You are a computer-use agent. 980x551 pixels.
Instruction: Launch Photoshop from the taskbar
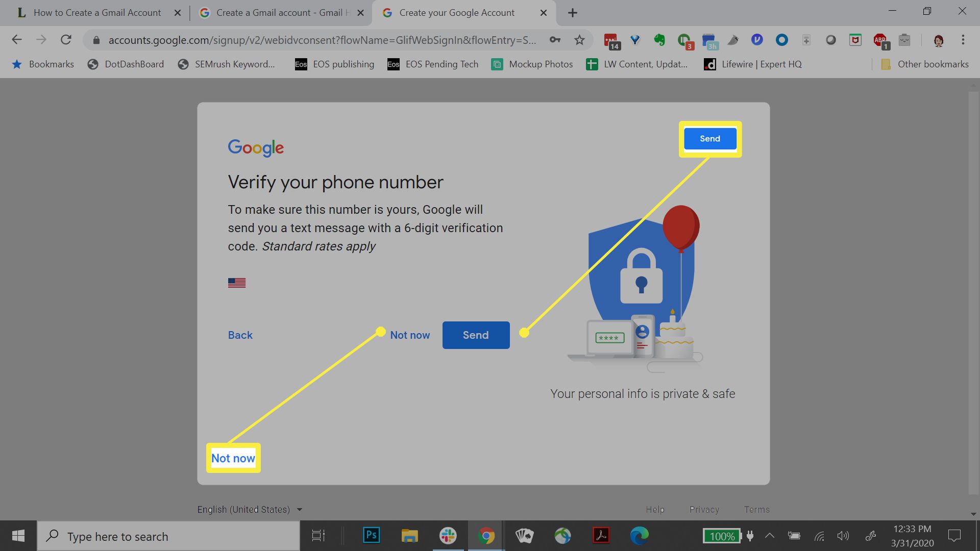371,535
